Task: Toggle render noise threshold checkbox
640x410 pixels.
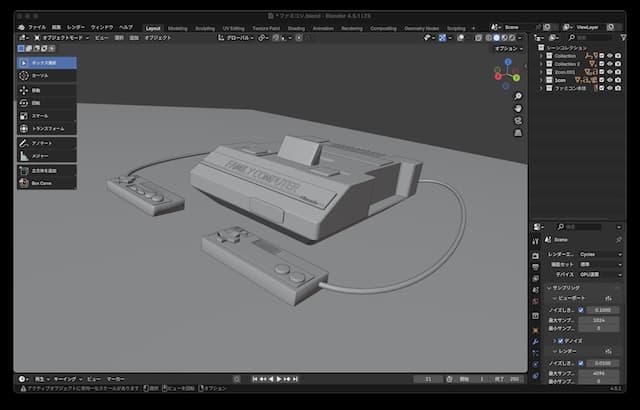Action: [x=581, y=363]
